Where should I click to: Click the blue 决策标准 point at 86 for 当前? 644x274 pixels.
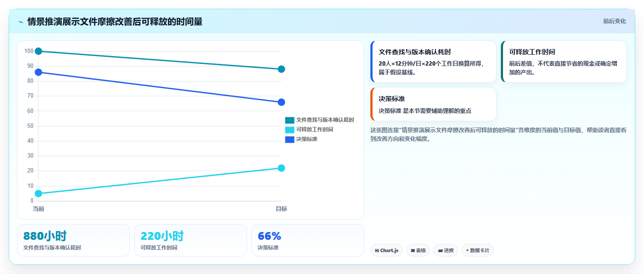39,72
